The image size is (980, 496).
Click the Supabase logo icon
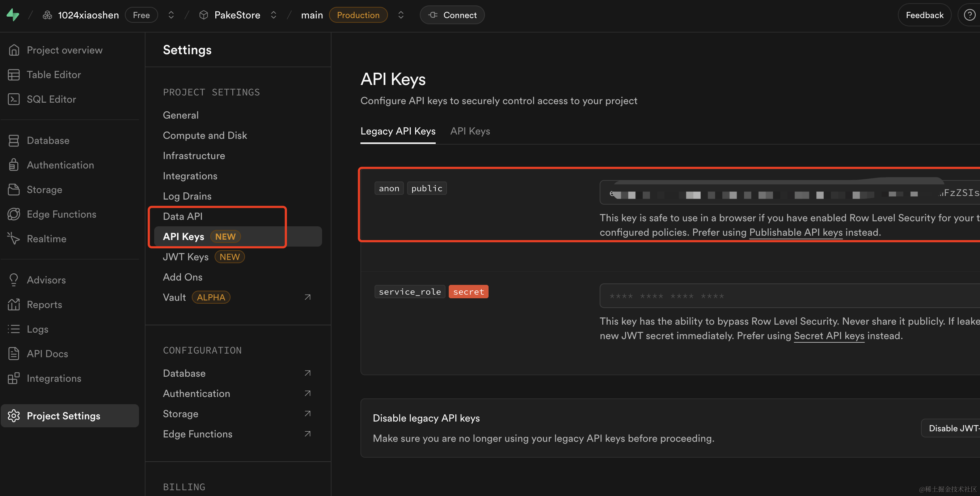pyautogui.click(x=13, y=15)
